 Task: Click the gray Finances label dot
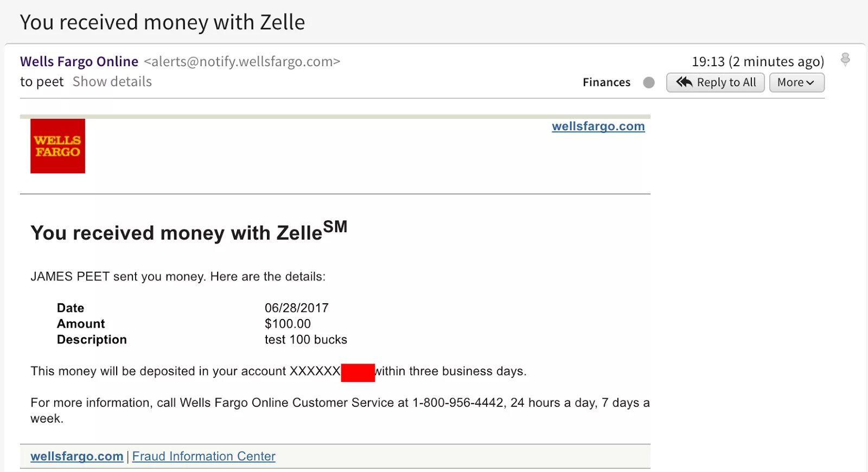click(649, 82)
